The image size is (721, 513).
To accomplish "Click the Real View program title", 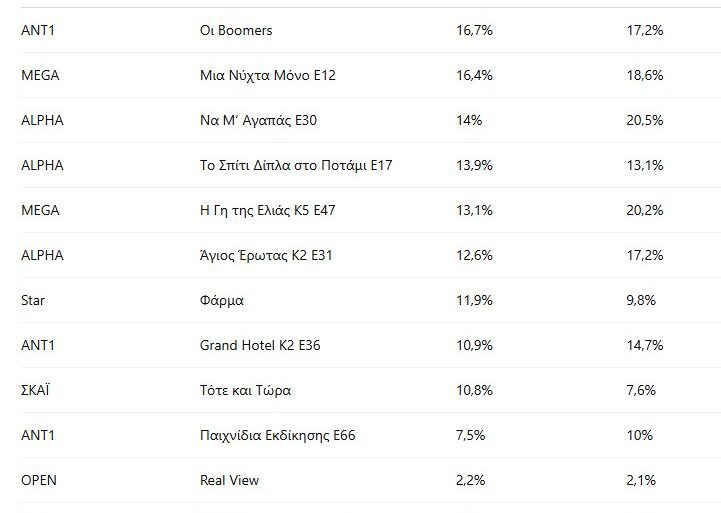I will coord(229,480).
